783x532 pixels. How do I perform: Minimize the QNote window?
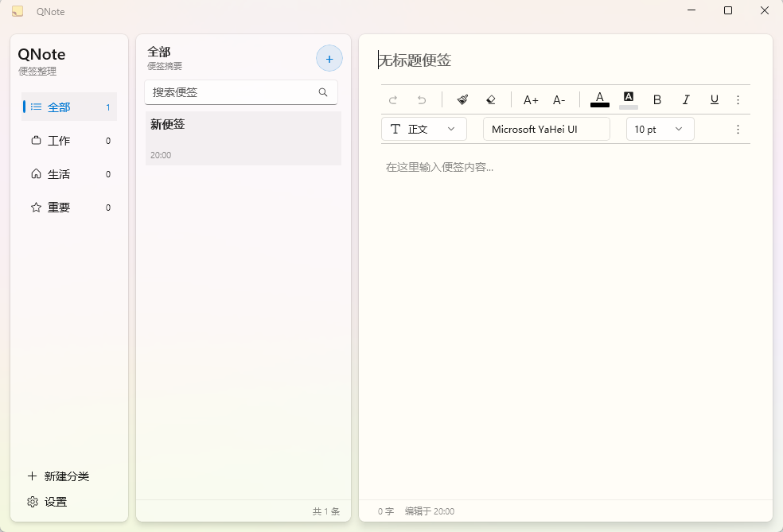691,10
